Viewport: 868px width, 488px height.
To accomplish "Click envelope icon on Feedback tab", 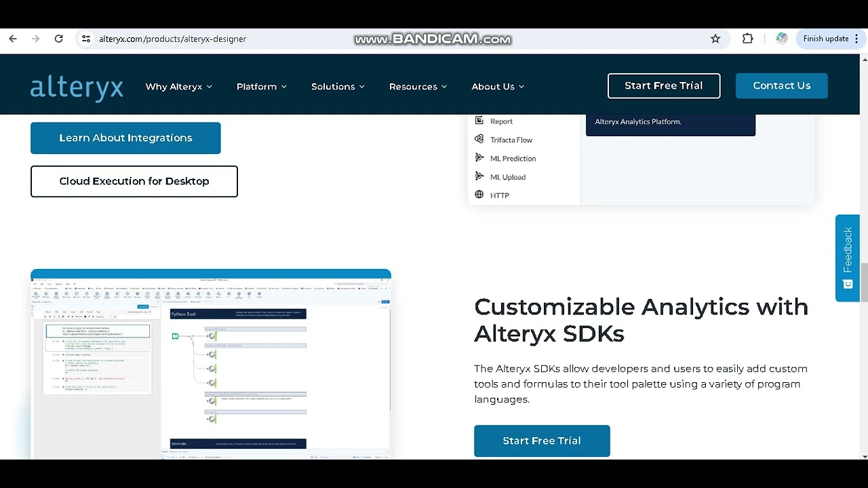I will point(848,284).
